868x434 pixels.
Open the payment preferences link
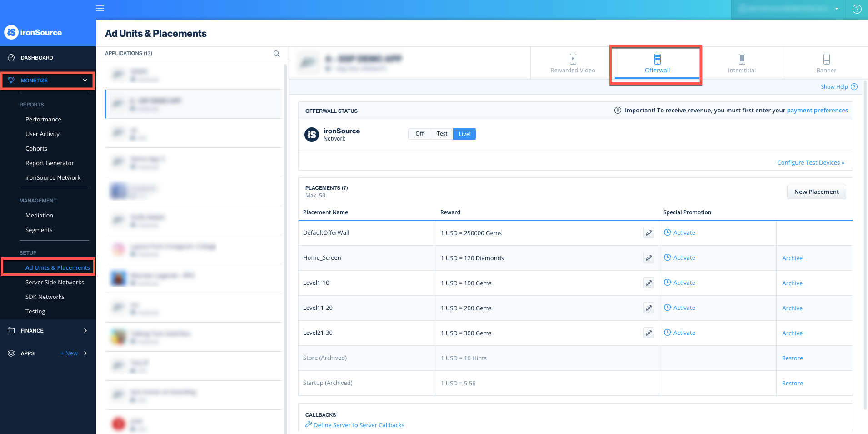tap(817, 110)
